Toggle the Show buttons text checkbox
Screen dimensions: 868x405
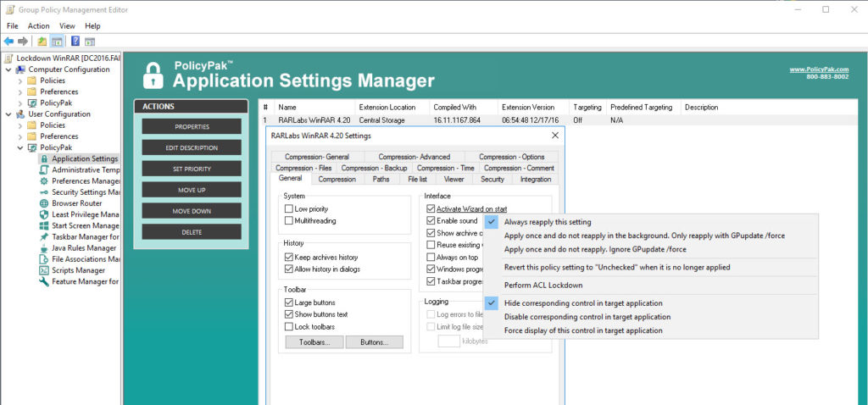(288, 314)
